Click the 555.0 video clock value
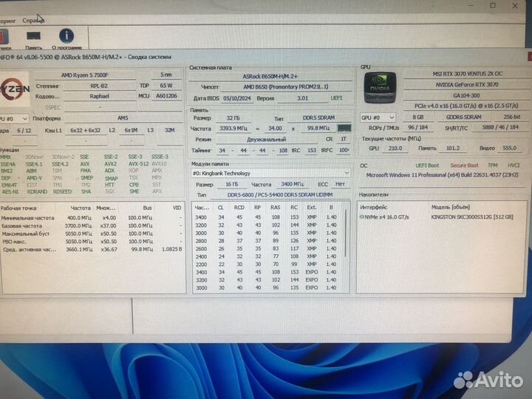The width and height of the screenshot is (532, 399). point(509,148)
